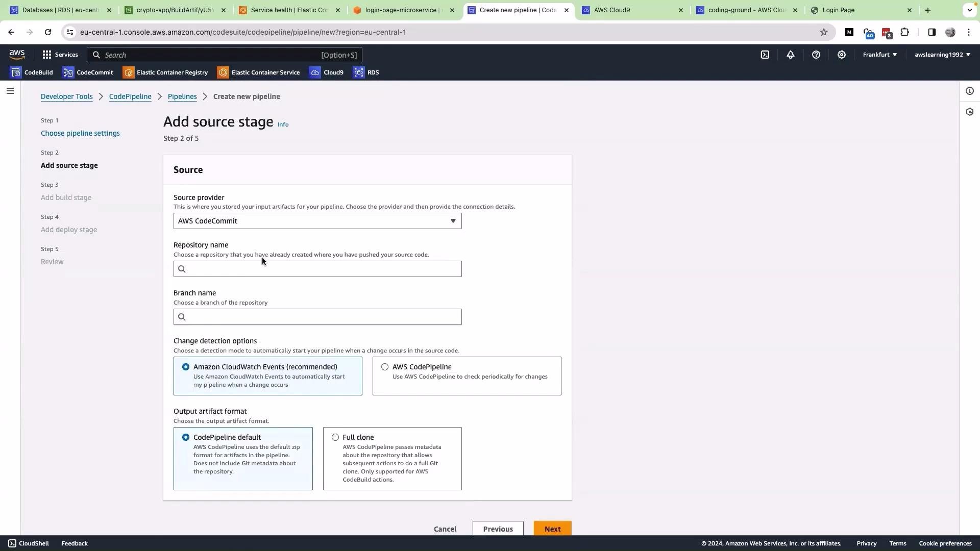Open the Source provider dropdown
980x551 pixels.
(x=317, y=221)
